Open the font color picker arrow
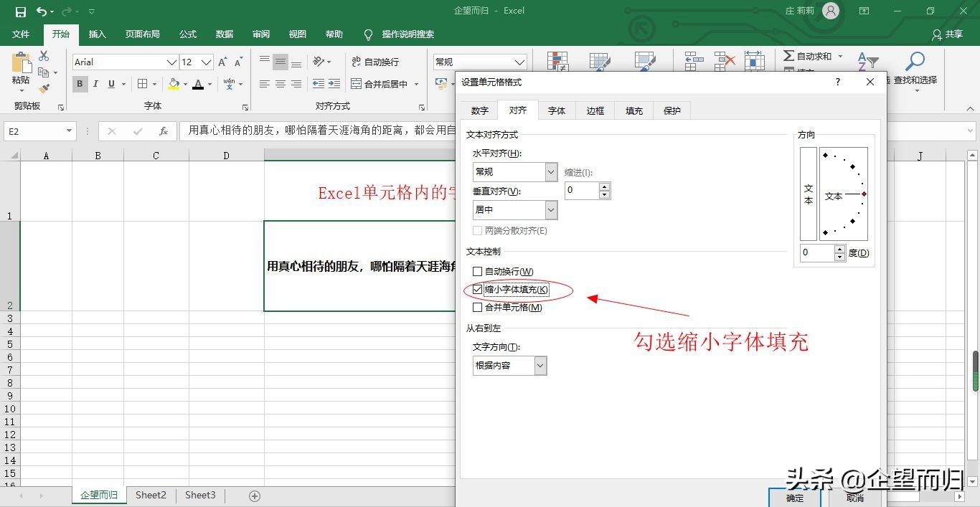980x507 pixels. pyautogui.click(x=208, y=84)
